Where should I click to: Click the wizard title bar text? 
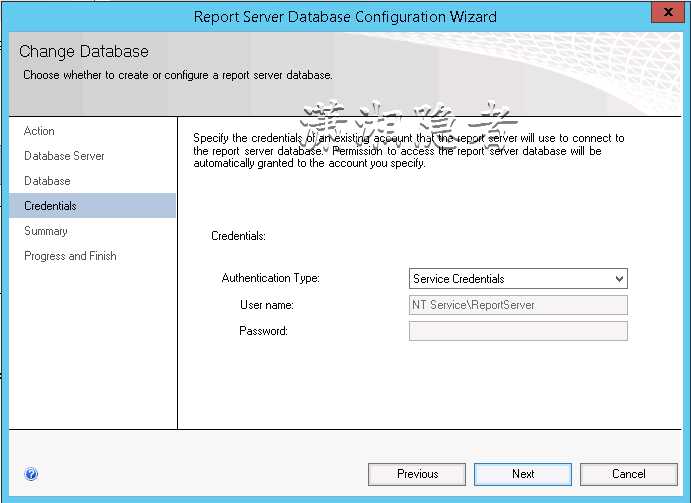click(x=345, y=17)
